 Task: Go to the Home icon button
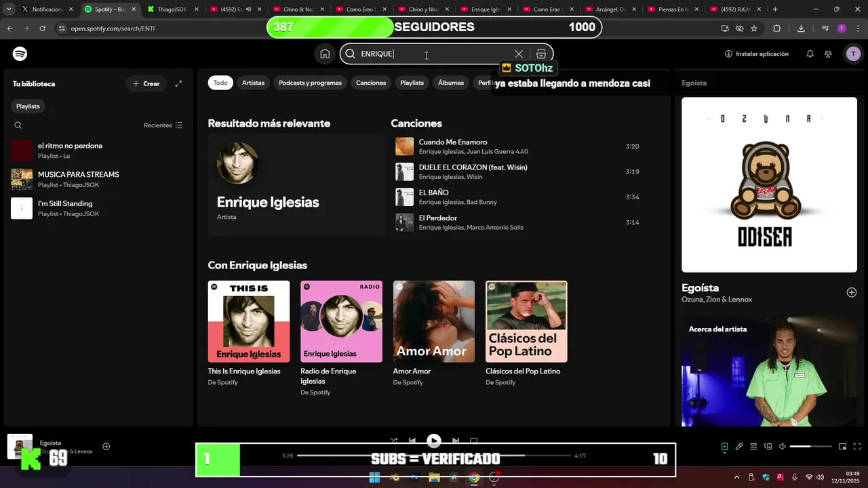[x=325, y=54]
